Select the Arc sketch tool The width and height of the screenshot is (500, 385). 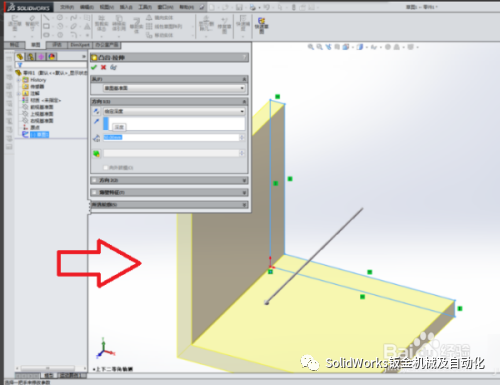(60, 26)
